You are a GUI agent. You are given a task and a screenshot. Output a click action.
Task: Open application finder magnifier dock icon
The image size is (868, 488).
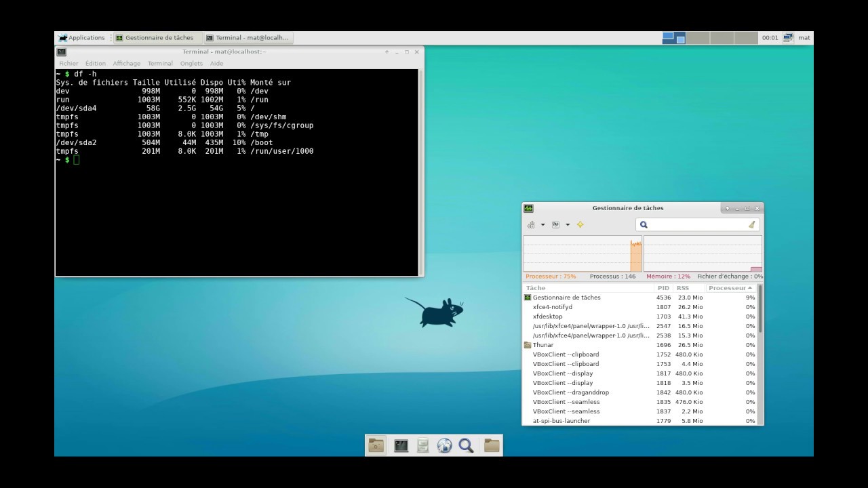point(466,445)
